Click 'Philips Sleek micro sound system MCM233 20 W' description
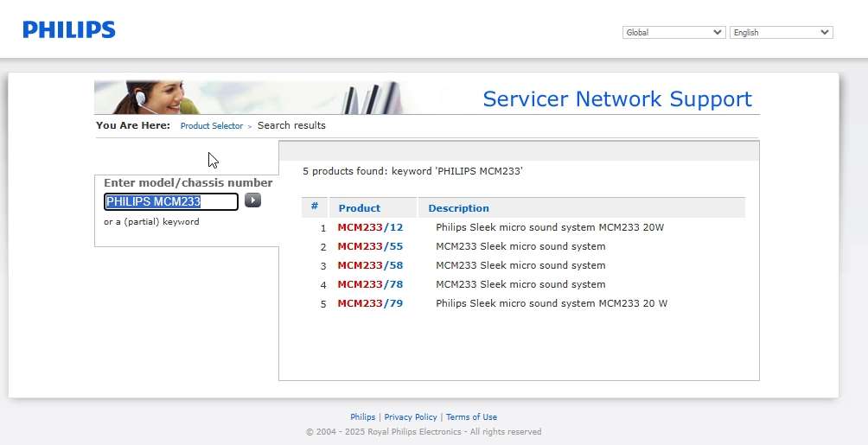 click(552, 303)
